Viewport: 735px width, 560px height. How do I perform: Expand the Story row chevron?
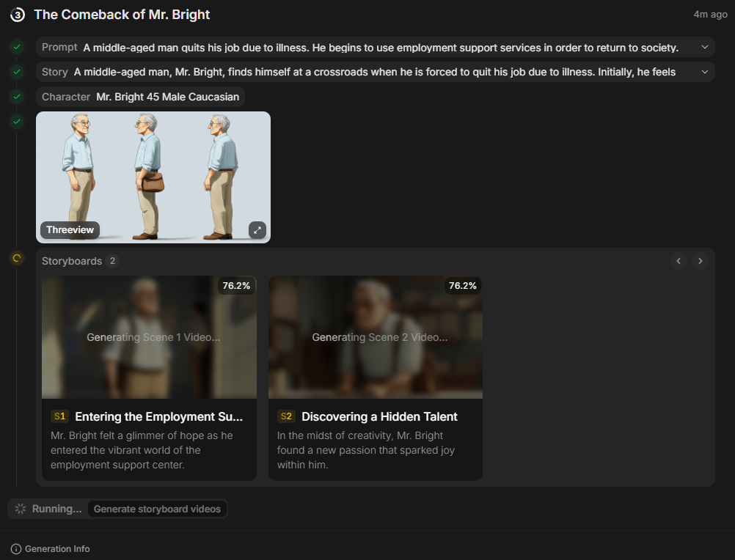(704, 72)
